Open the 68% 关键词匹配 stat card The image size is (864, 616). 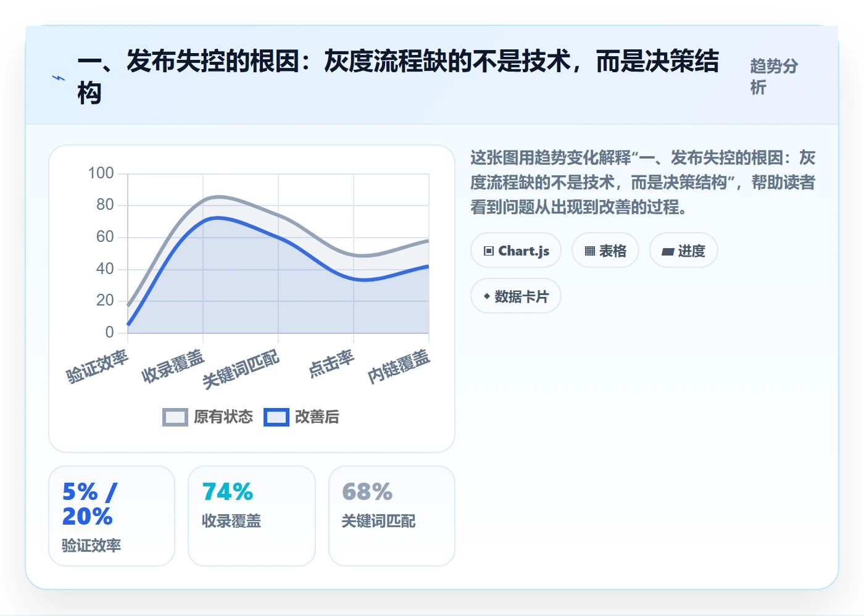click(392, 516)
